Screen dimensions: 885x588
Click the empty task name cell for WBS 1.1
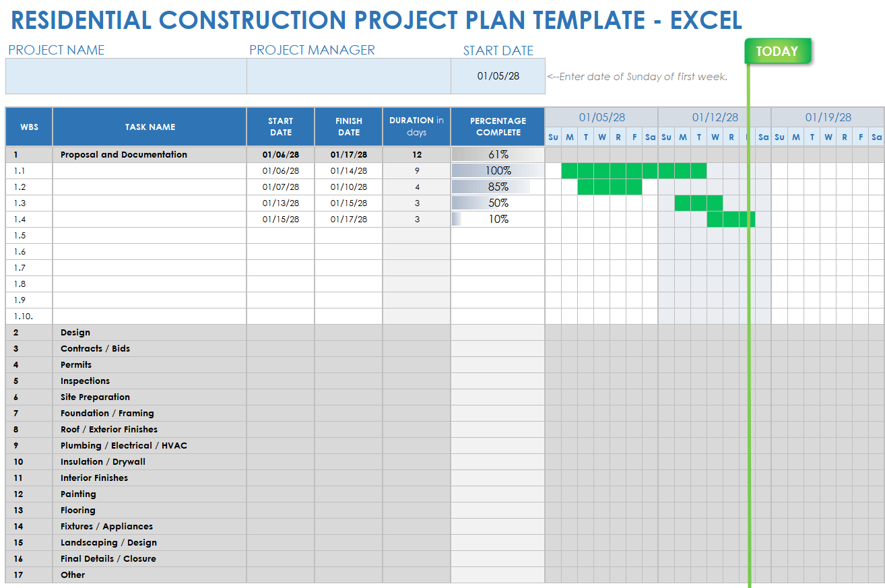coord(150,170)
